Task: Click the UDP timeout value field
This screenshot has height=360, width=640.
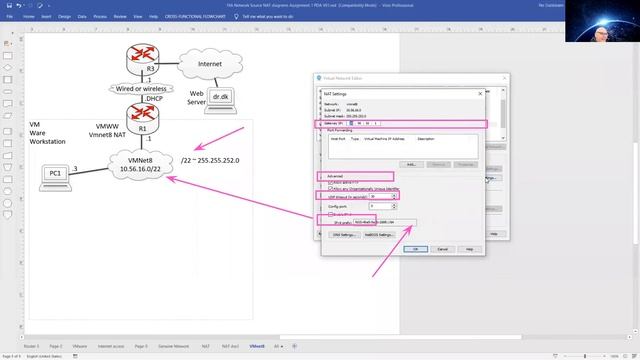Action: pos(380,197)
